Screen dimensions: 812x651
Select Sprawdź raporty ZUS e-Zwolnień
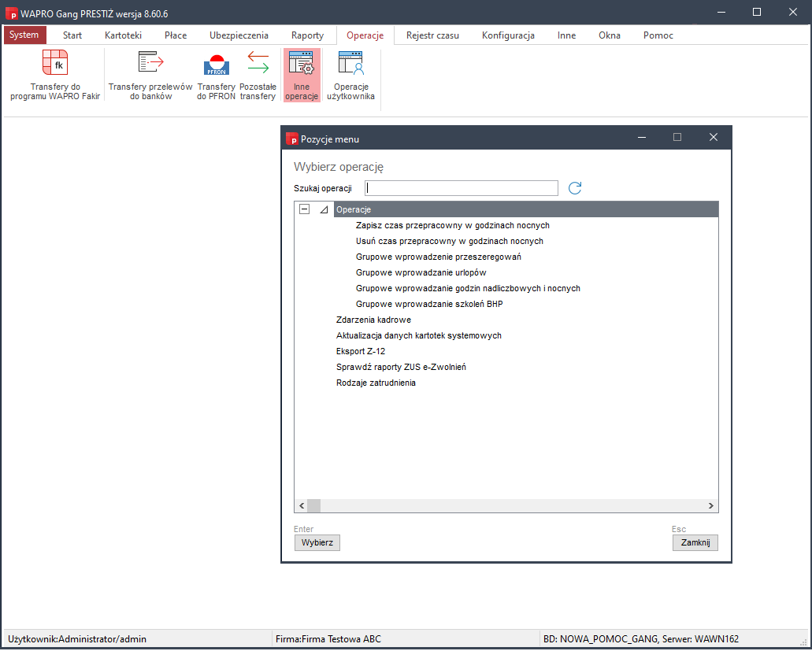point(402,368)
